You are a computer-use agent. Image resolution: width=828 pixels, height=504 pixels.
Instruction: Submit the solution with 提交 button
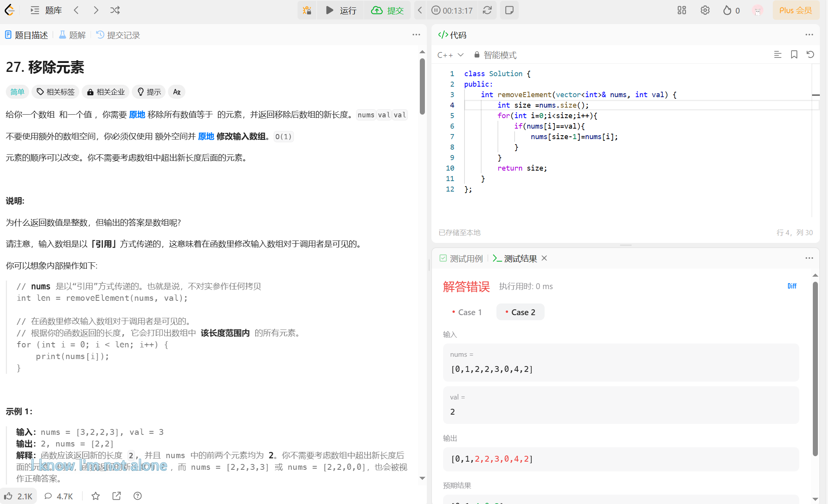click(388, 10)
